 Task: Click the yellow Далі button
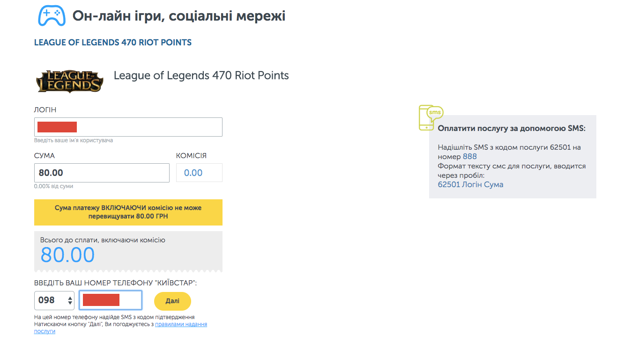click(172, 301)
